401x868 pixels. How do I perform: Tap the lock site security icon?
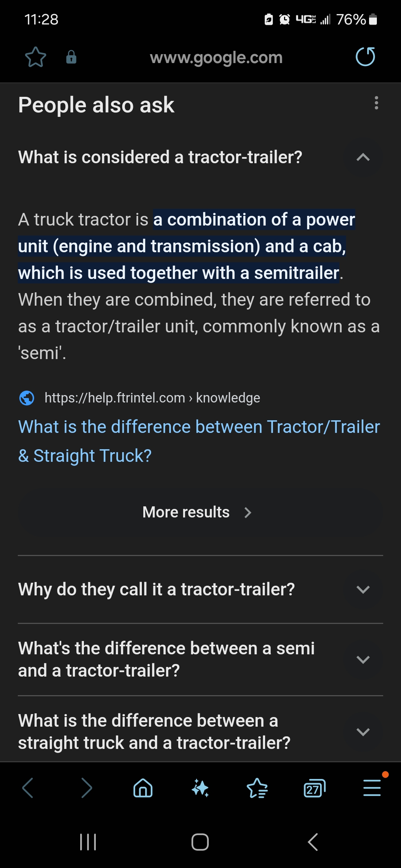tap(71, 57)
